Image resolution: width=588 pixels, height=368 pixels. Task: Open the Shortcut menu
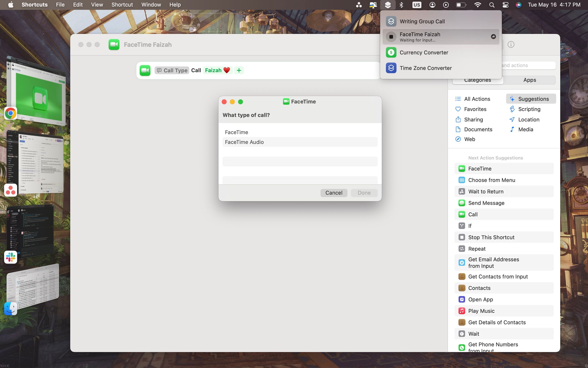point(122,5)
